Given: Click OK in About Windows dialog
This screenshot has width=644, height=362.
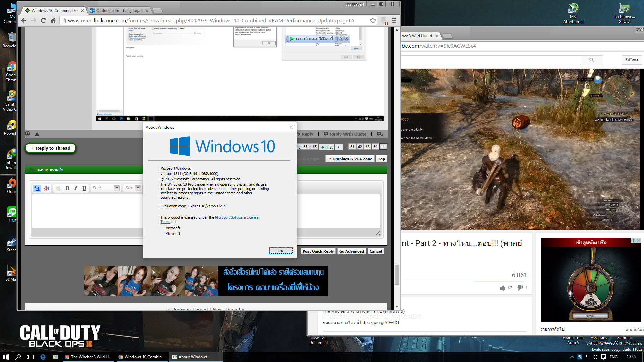Looking at the screenshot, I should (281, 251).
